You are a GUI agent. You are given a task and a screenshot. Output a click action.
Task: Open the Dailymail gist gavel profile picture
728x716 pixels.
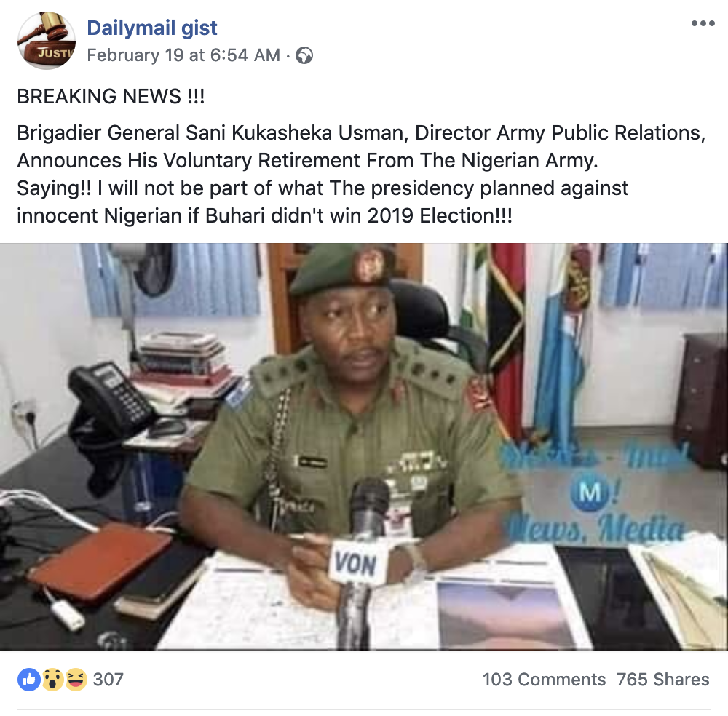pyautogui.click(x=47, y=41)
